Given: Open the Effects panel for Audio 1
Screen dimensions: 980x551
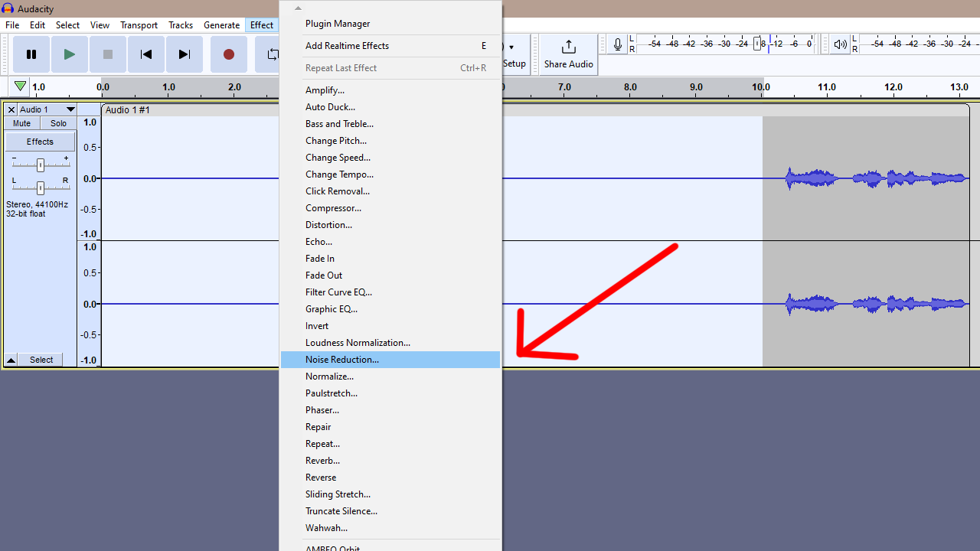Looking at the screenshot, I should coord(40,142).
